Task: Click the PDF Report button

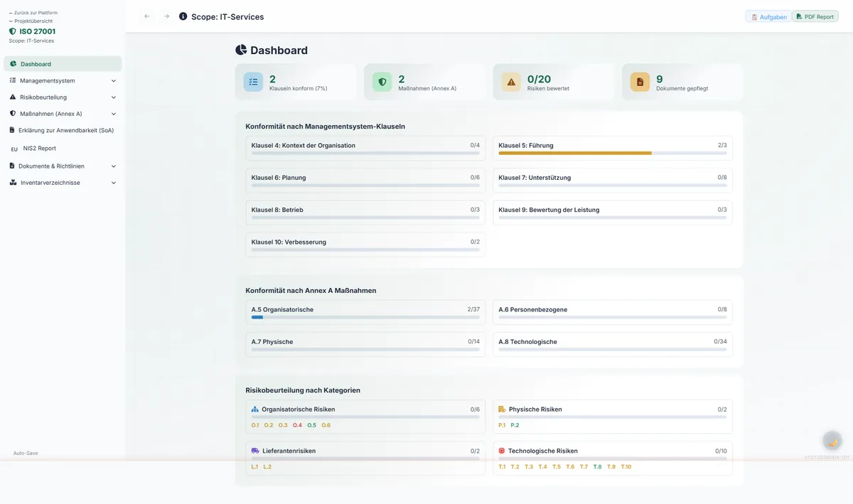Action: (x=815, y=16)
